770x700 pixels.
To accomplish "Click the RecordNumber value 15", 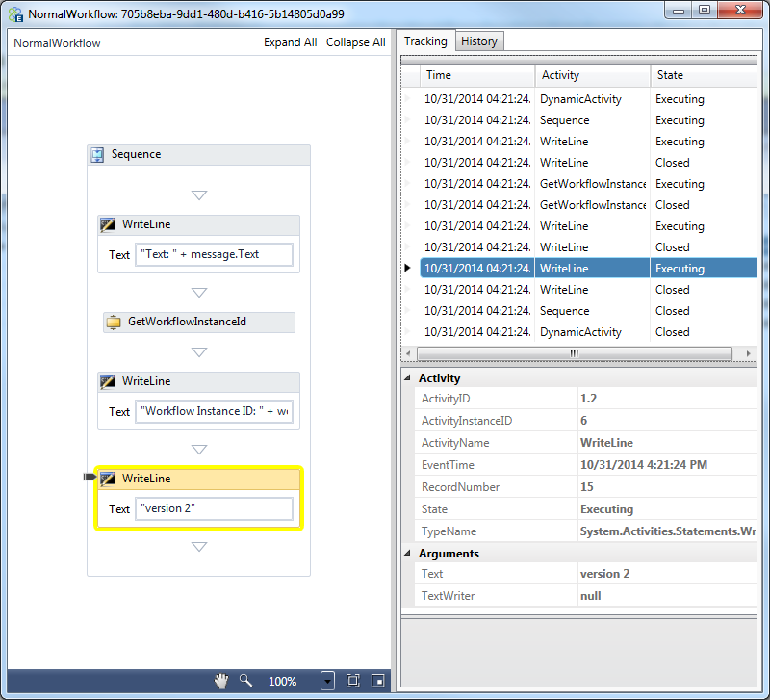I will 587,487.
